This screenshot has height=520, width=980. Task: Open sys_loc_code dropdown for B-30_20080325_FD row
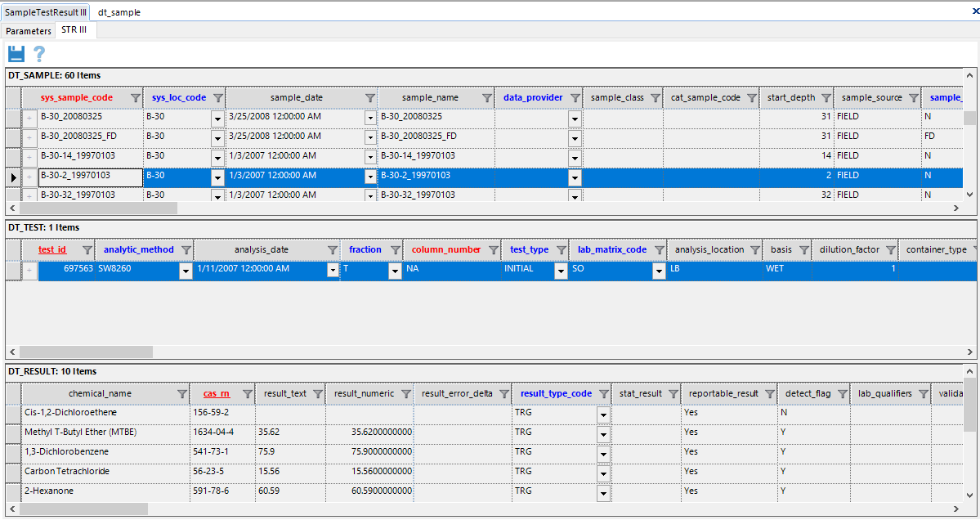pyautogui.click(x=217, y=137)
